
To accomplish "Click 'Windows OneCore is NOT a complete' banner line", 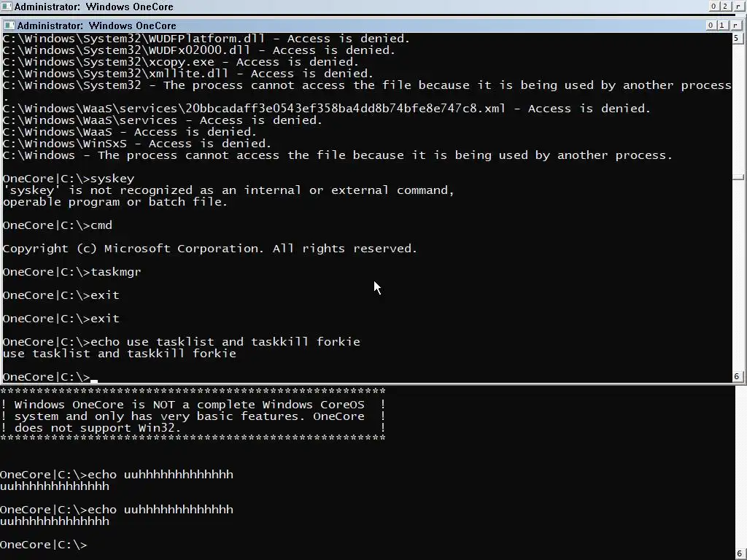I will [193, 405].
